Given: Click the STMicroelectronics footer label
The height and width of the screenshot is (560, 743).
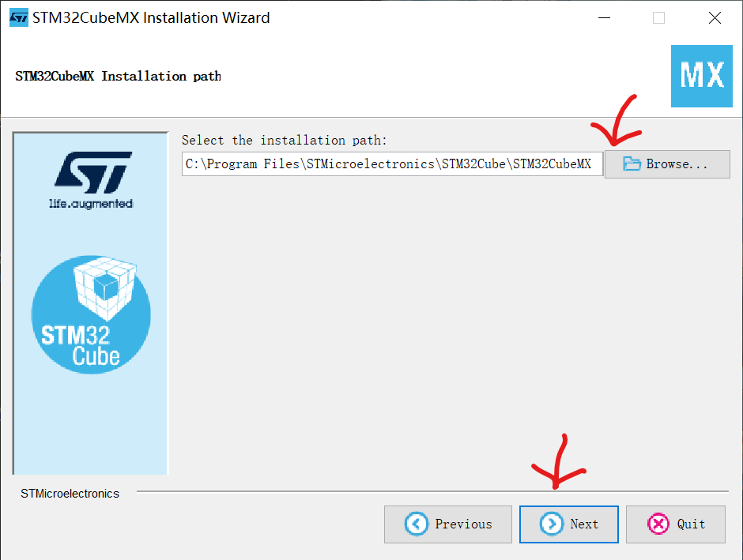Looking at the screenshot, I should pos(70,493).
